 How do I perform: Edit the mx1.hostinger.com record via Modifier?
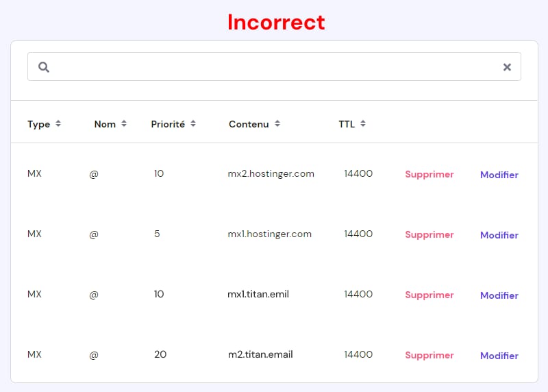(499, 235)
